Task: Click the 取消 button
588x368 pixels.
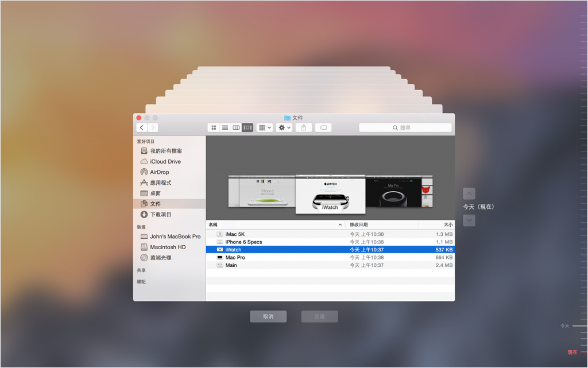Action: [268, 316]
